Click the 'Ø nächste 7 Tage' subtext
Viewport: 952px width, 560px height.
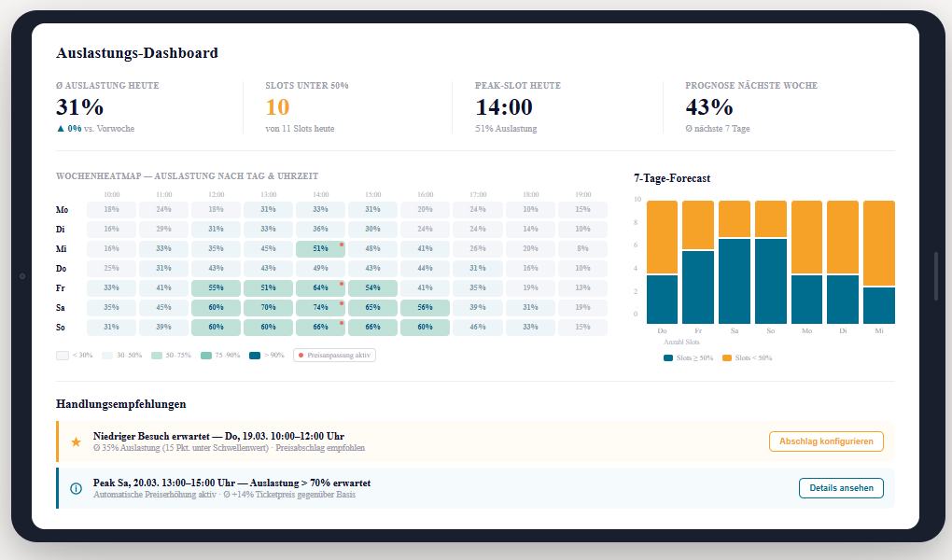click(x=718, y=129)
